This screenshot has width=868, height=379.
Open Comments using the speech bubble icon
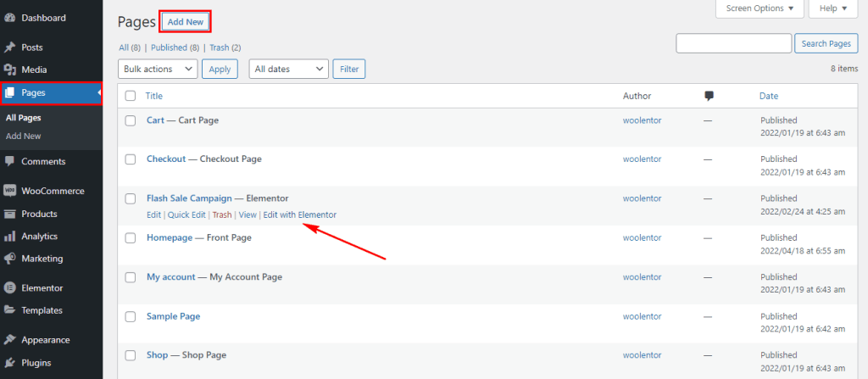point(10,161)
